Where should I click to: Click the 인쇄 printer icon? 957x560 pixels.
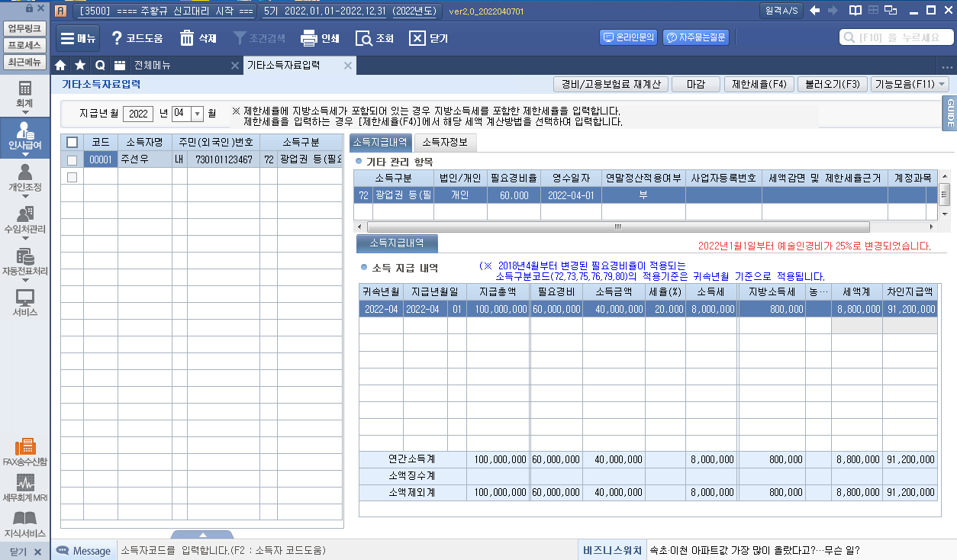pos(308,38)
